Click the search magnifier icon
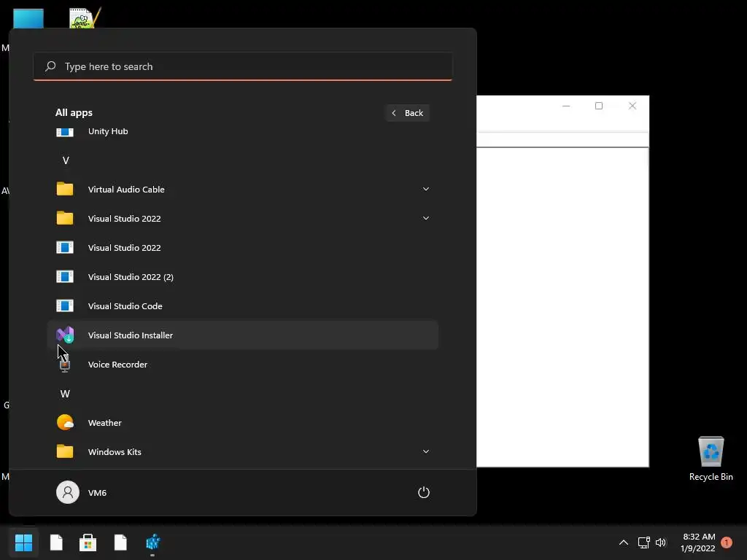This screenshot has height=560, width=747. pyautogui.click(x=50, y=66)
